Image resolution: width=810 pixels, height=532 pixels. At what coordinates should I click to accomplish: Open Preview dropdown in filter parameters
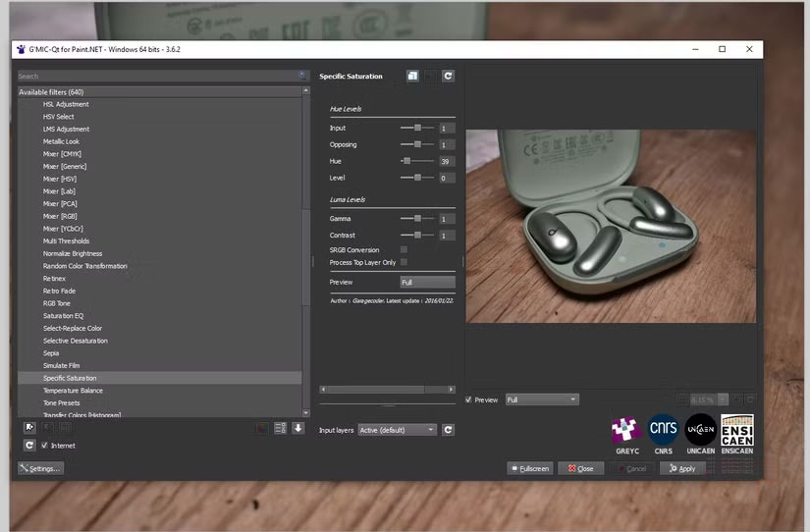coord(426,282)
